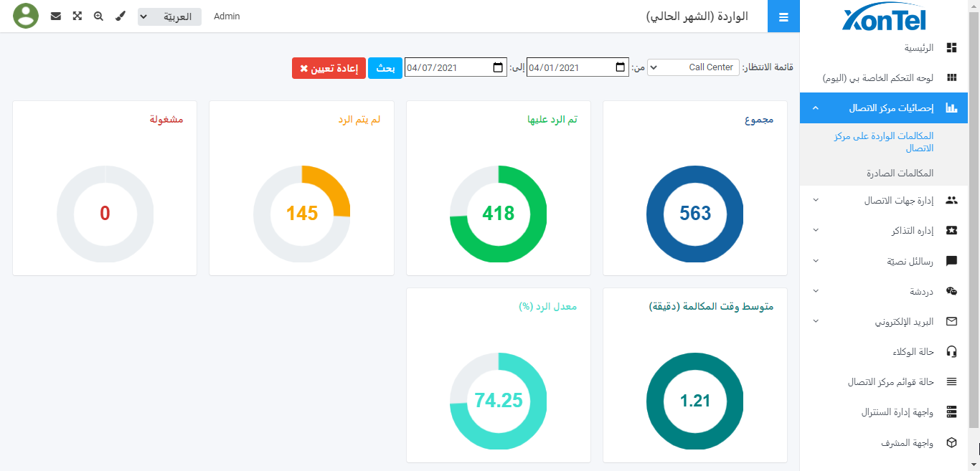Click the list icon for حالة قوائم مركز الاتصال
This screenshot has height=471, width=980.
(x=952, y=381)
